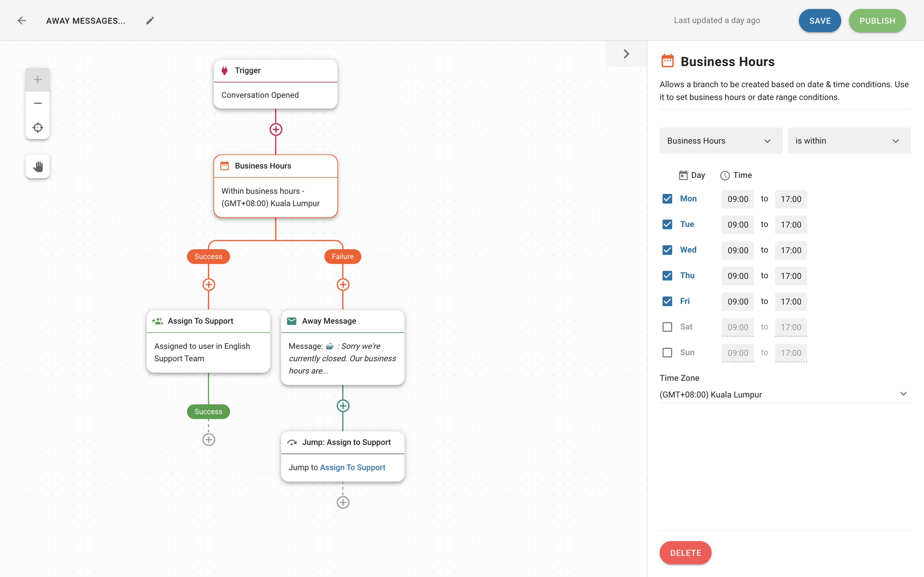Image resolution: width=924 pixels, height=577 pixels.
Task: Toggle the Sunday checkbox on
Action: pyautogui.click(x=667, y=352)
